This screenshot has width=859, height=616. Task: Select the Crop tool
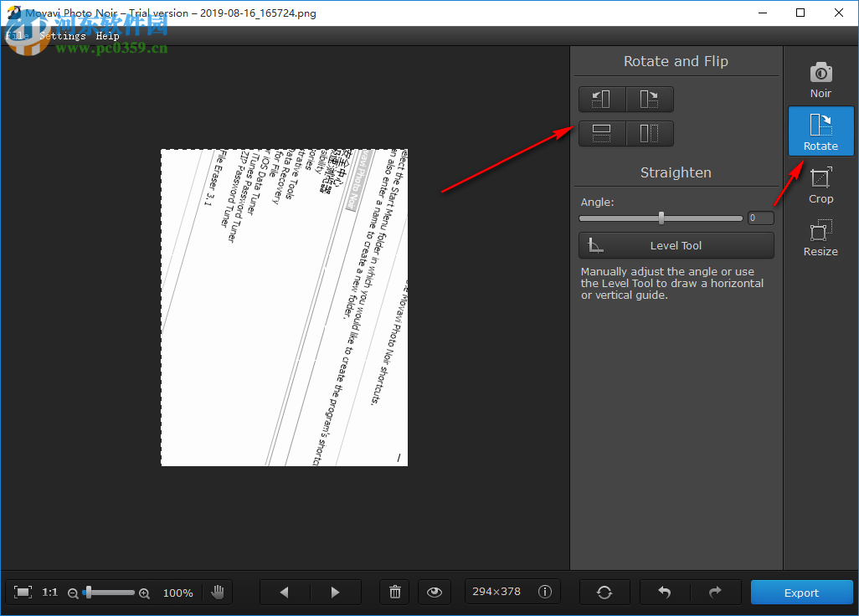pyautogui.click(x=820, y=184)
